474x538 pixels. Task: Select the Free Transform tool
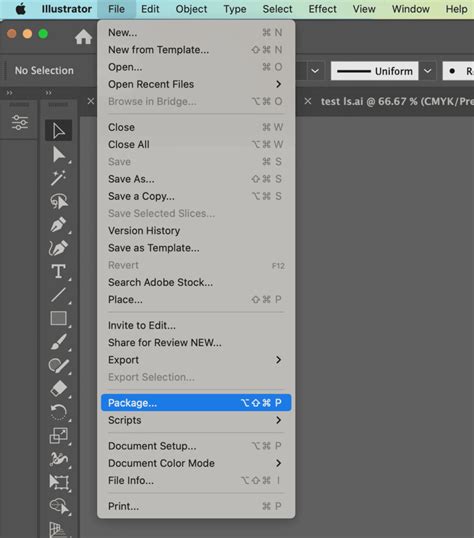(58, 482)
